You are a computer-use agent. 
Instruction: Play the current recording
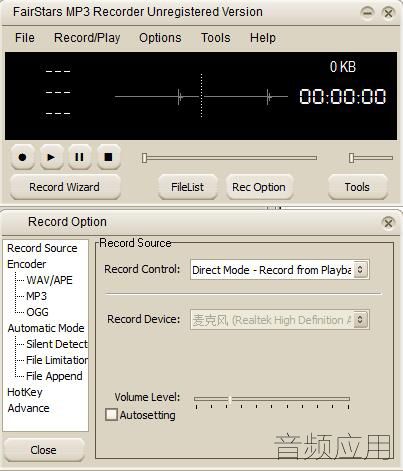tap(51, 157)
